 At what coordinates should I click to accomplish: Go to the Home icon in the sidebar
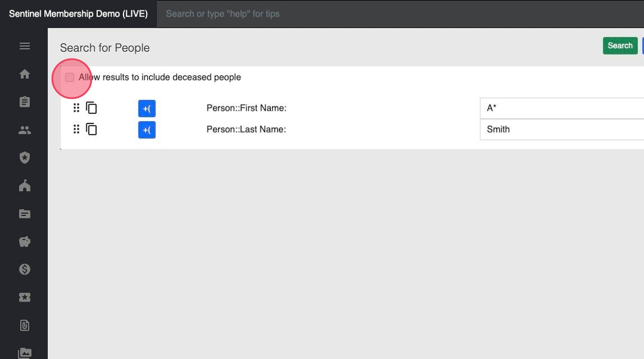[x=24, y=74]
